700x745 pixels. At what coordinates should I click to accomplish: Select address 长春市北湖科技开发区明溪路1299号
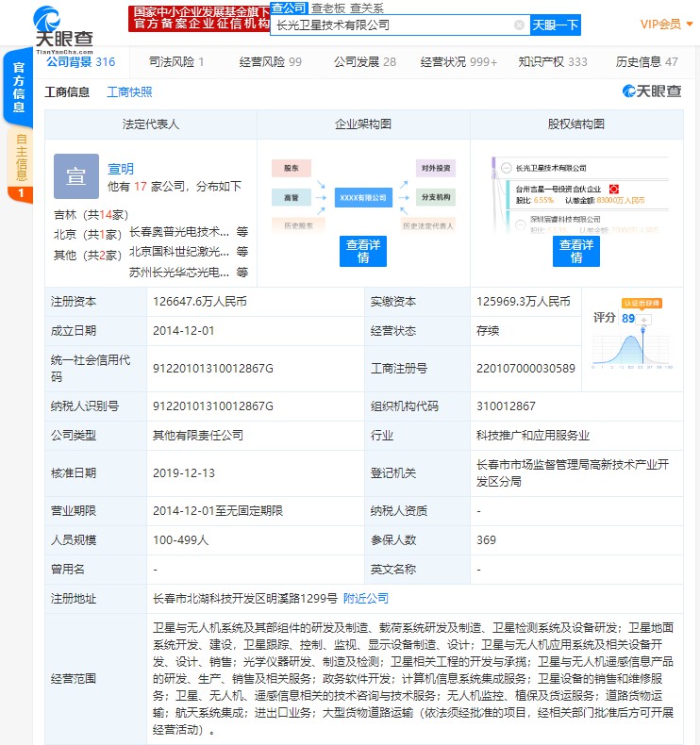[245, 599]
